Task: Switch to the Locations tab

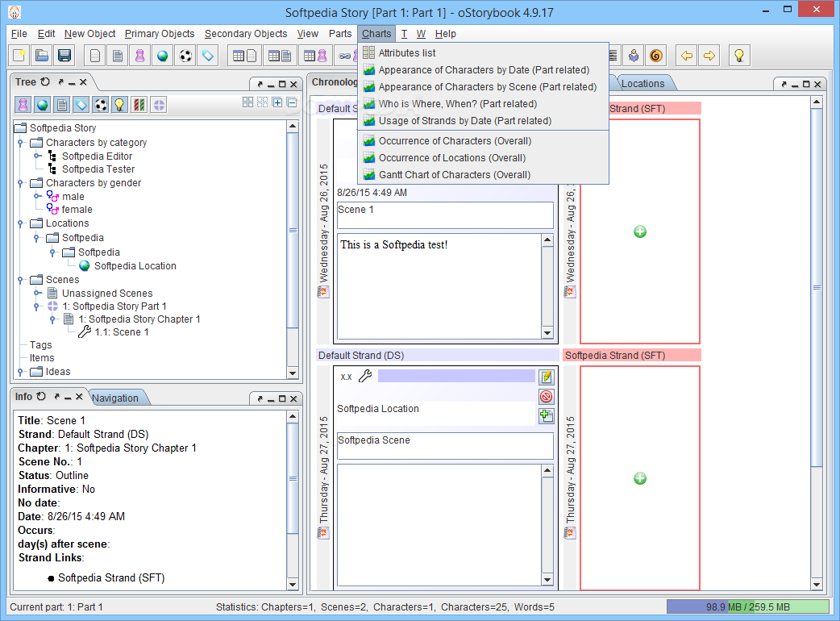Action: (x=642, y=84)
